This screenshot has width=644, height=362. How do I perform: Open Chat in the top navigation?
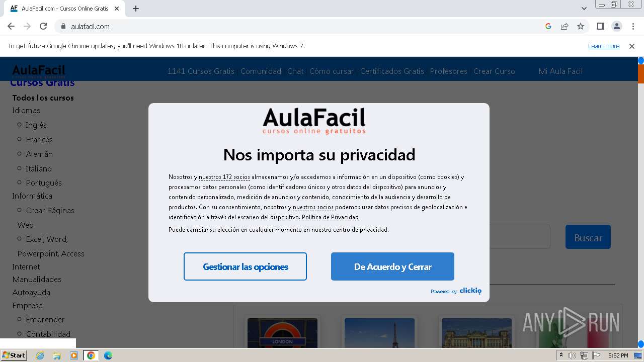295,71
